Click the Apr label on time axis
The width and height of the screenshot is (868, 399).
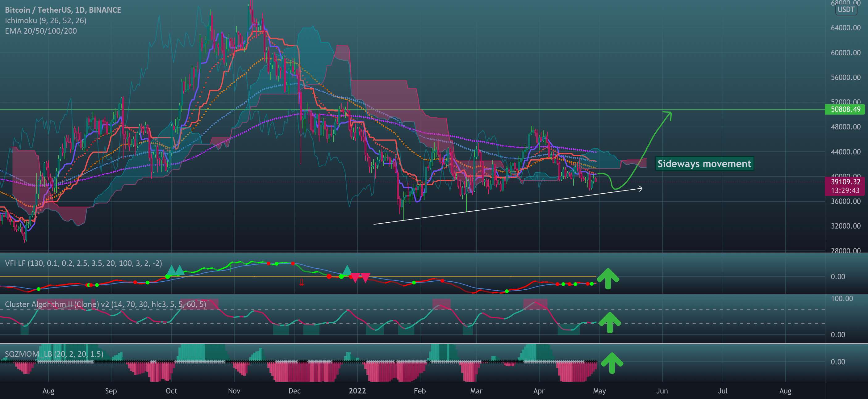click(539, 391)
